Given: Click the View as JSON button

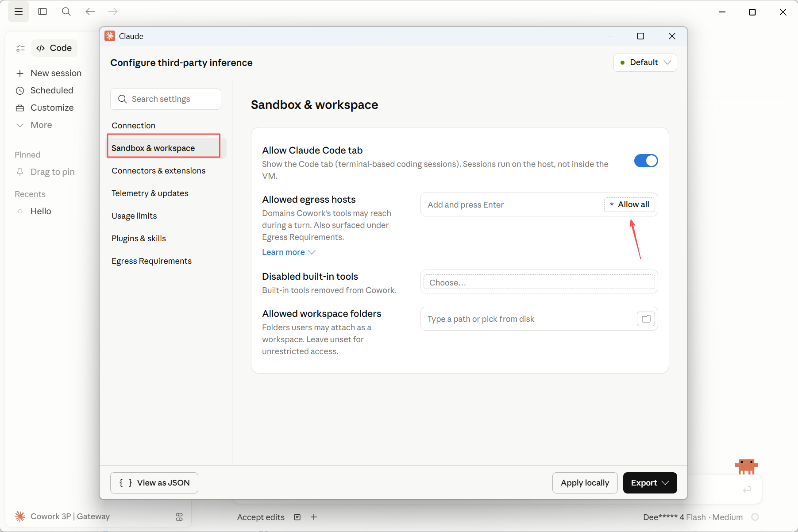Looking at the screenshot, I should click(154, 483).
